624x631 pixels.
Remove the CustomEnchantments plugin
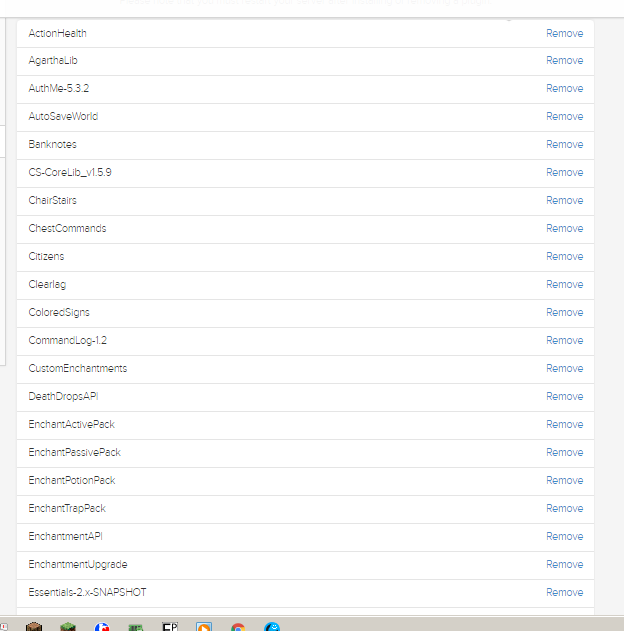point(564,368)
